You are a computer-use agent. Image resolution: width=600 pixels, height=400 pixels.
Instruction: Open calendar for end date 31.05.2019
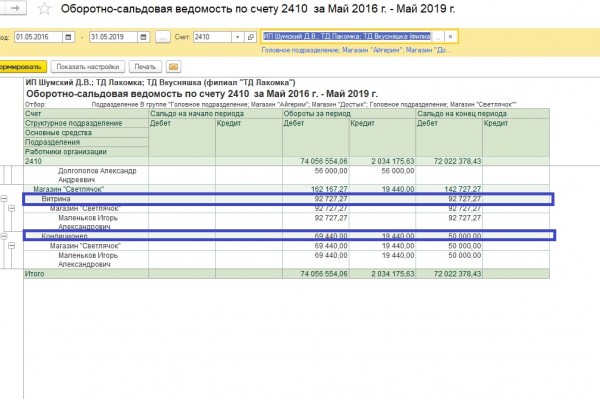pyautogui.click(x=143, y=37)
